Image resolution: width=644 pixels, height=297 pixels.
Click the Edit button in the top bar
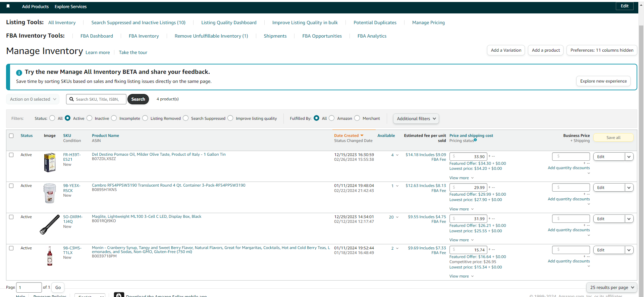[x=625, y=6]
